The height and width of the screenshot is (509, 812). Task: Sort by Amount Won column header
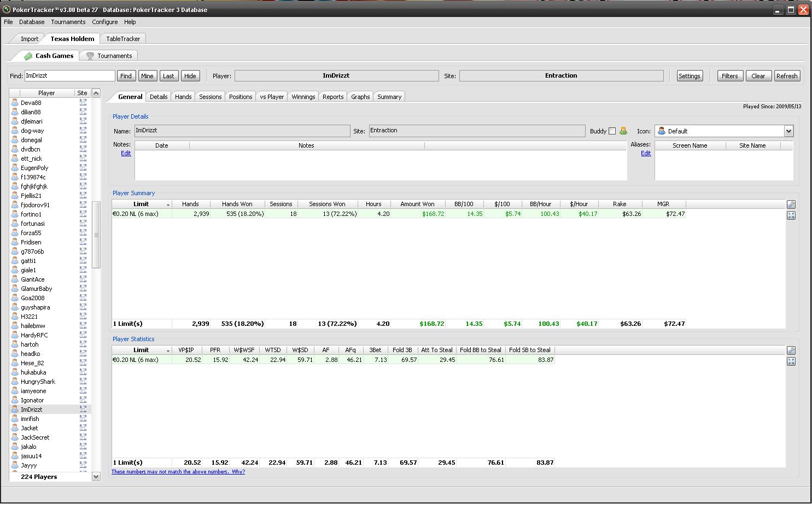point(417,204)
